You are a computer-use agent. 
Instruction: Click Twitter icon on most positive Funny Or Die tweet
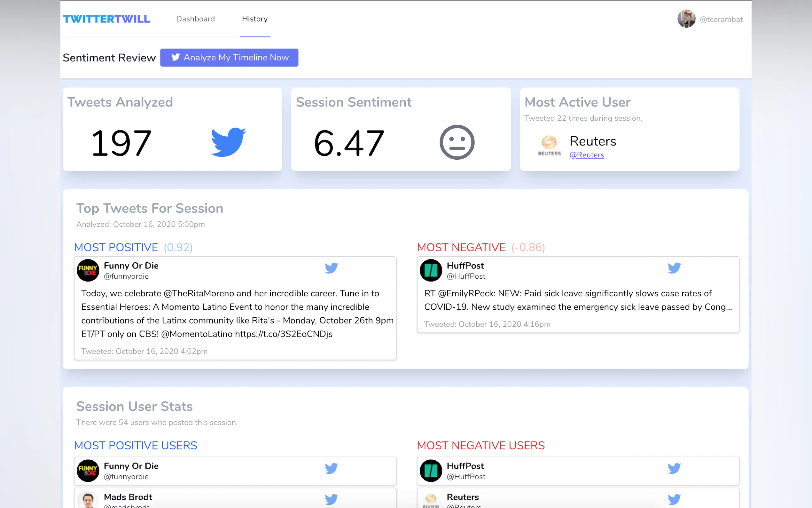(331, 268)
